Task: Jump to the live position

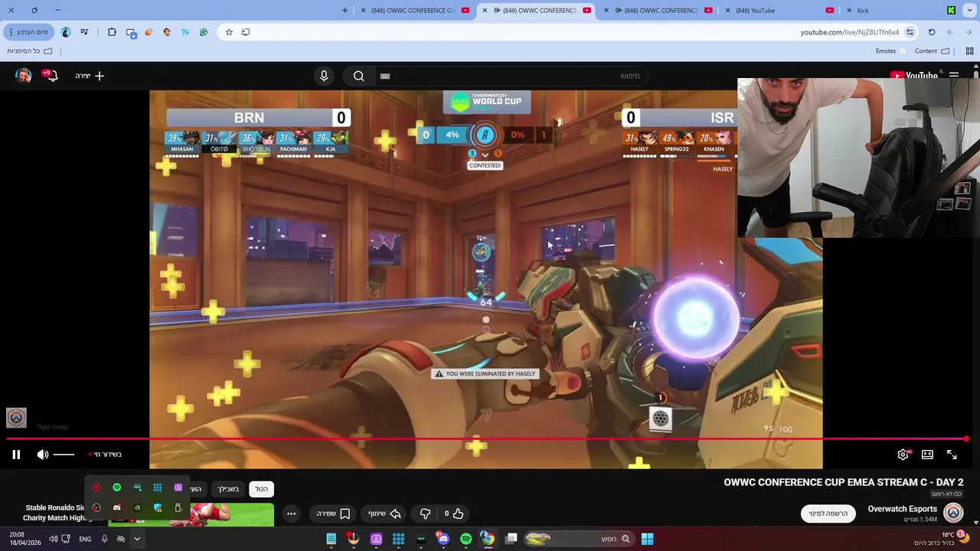Action: [x=106, y=455]
